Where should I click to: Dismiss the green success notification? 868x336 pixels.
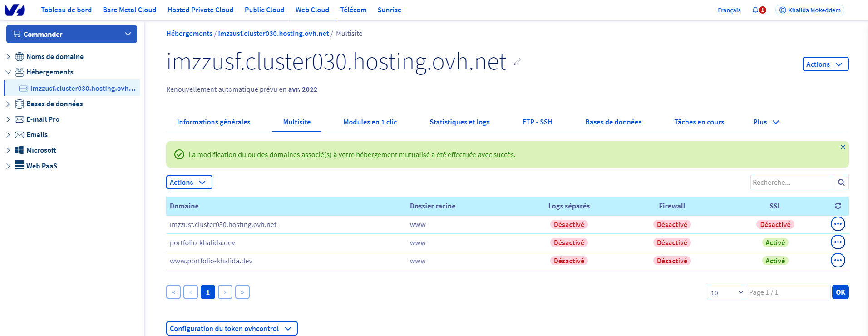(843, 147)
